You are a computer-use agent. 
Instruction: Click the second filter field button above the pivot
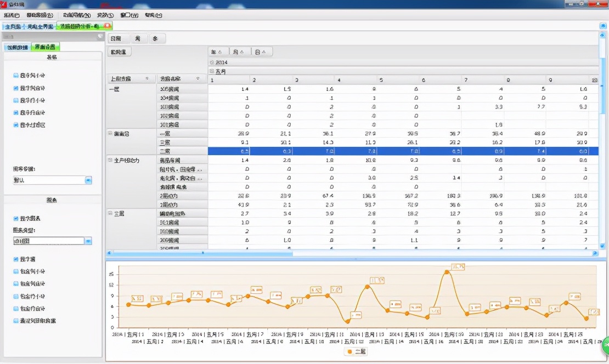pyautogui.click(x=138, y=38)
